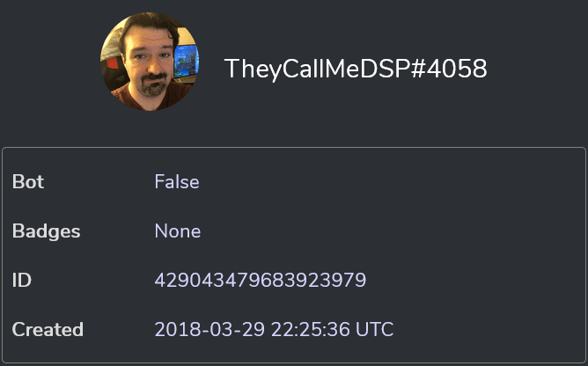
Task: Click the ID field label
Action: pyautogui.click(x=22, y=280)
